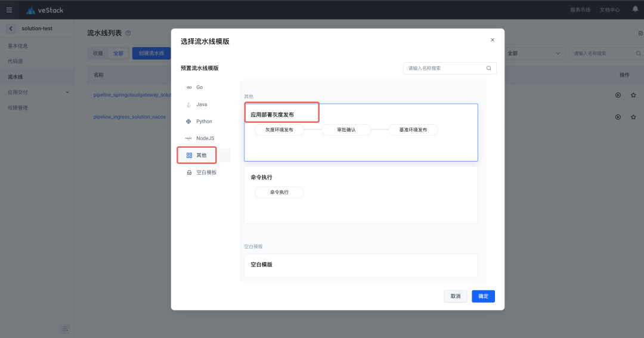Click the 名称 column header
Image resolution: width=644 pixels, height=338 pixels.
[x=98, y=75]
